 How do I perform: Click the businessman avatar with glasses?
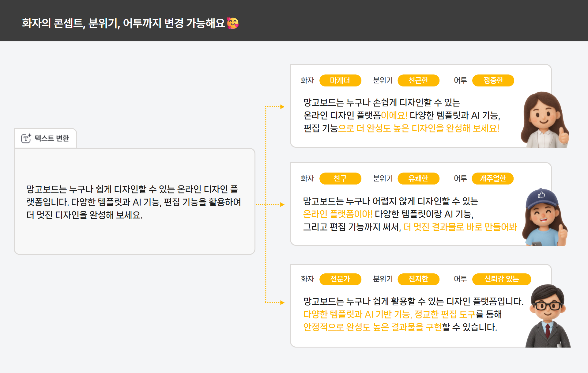(548, 316)
